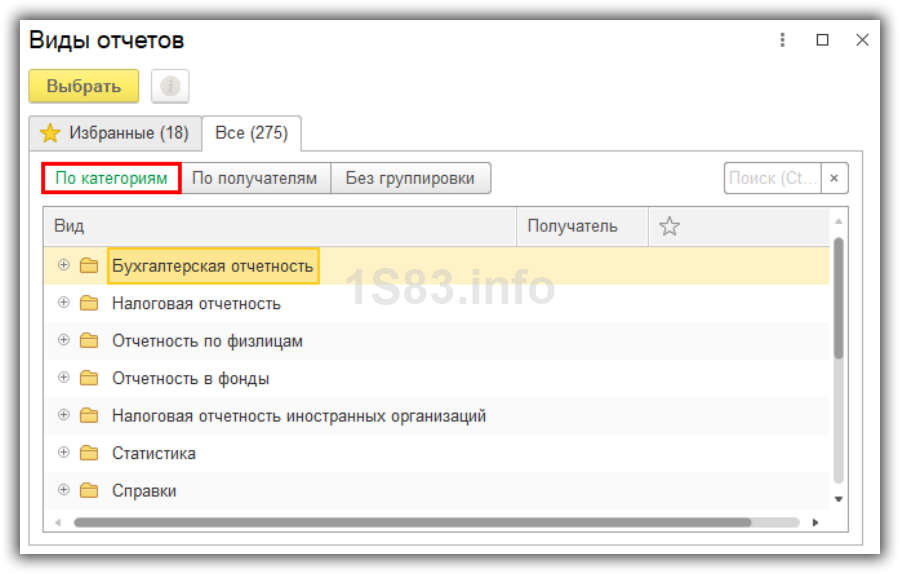The image size is (900, 574).
Task: Click the information icon next to Выбрать
Action: coord(170,86)
